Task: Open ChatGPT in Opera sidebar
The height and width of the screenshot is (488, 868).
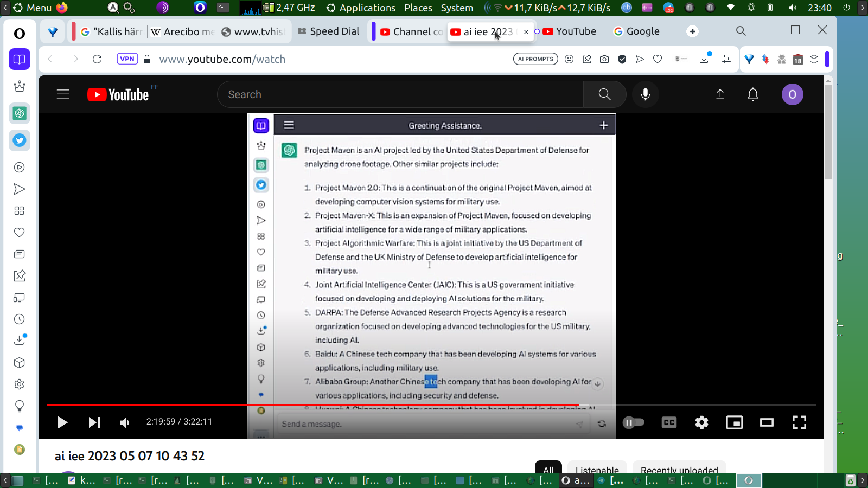Action: [20, 113]
